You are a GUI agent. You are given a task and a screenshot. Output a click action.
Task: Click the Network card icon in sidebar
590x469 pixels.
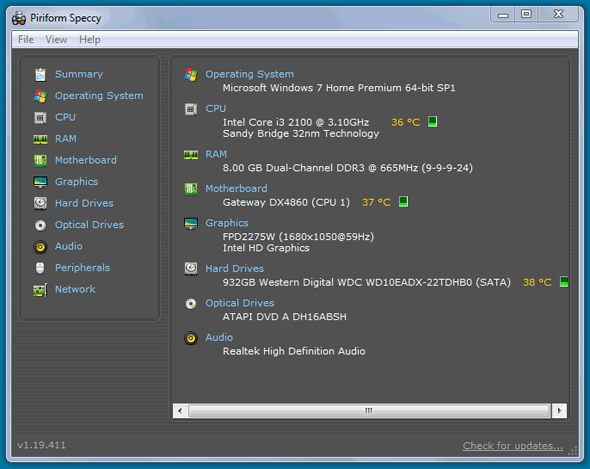click(x=40, y=290)
